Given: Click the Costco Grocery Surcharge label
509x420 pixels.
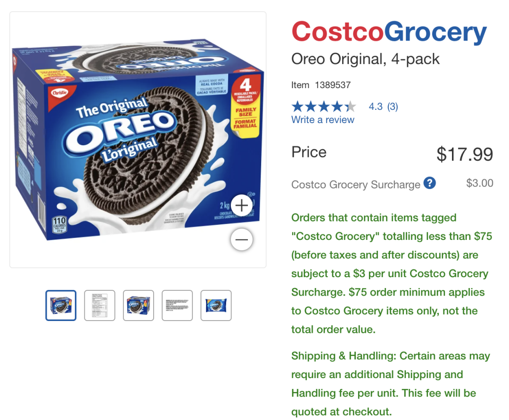Looking at the screenshot, I should click(x=356, y=184).
